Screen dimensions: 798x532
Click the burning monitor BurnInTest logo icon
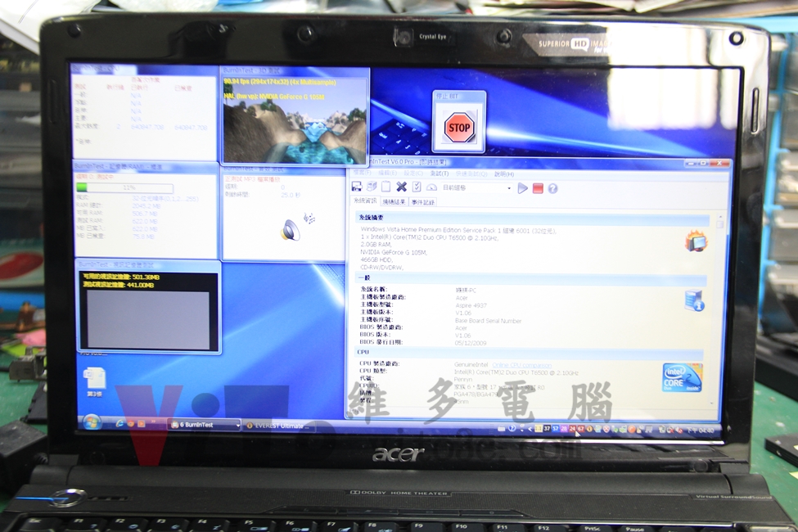tap(696, 241)
